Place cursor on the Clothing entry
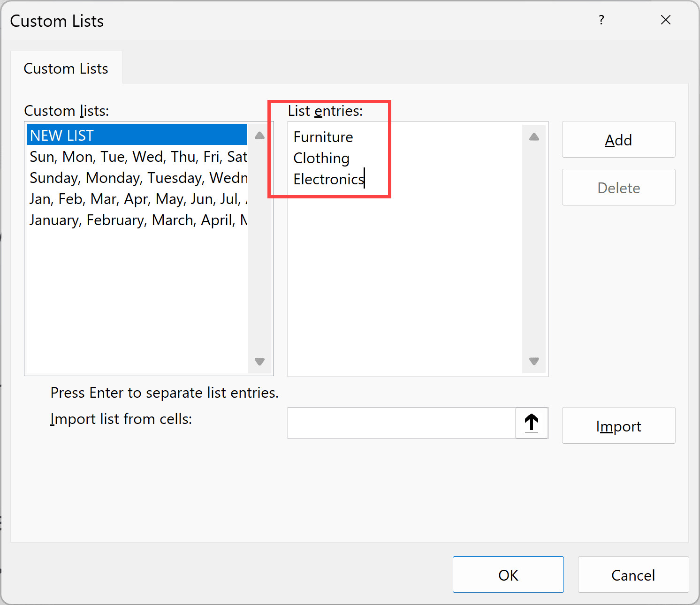This screenshot has width=700, height=605. pyautogui.click(x=321, y=158)
